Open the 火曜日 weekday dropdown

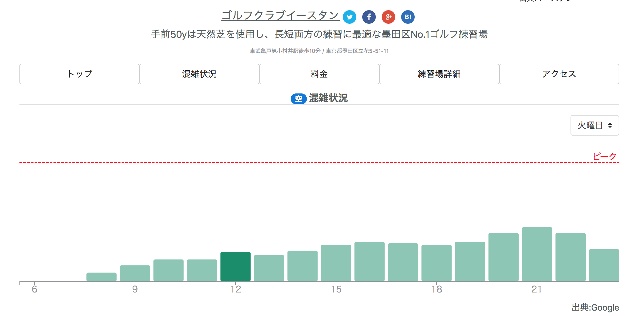click(595, 125)
